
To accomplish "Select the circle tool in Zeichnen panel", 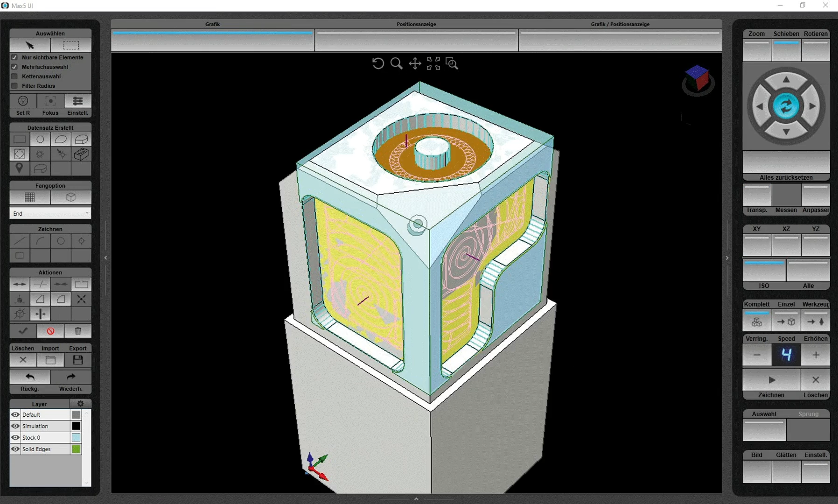I will coord(61,241).
